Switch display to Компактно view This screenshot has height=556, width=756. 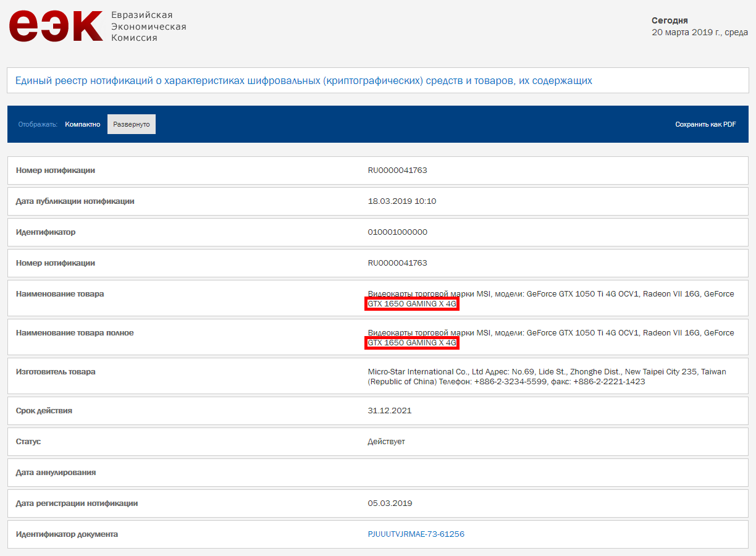point(83,124)
